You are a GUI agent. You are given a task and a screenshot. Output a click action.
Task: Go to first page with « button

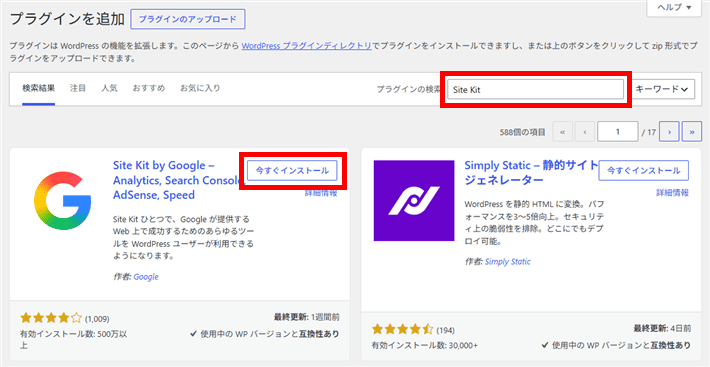coord(562,132)
